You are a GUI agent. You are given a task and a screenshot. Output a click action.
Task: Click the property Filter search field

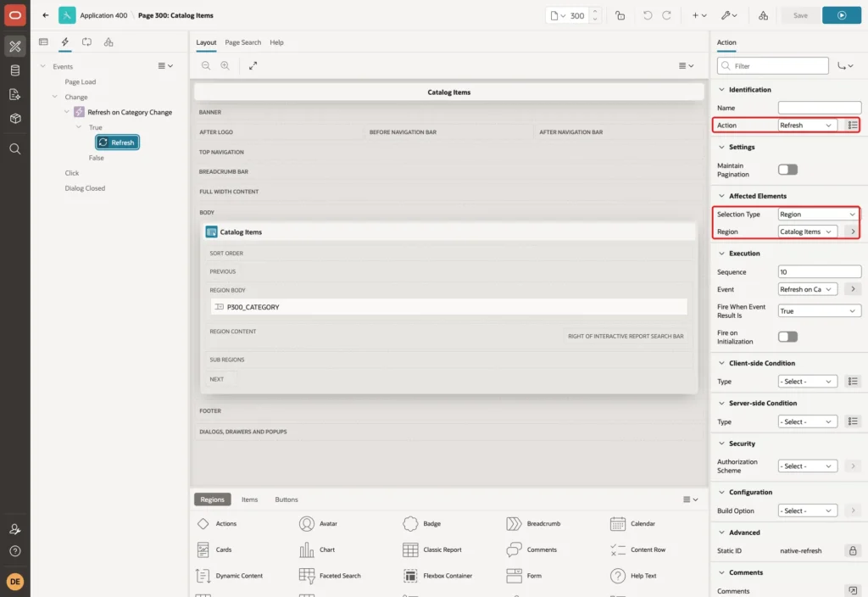pyautogui.click(x=773, y=66)
